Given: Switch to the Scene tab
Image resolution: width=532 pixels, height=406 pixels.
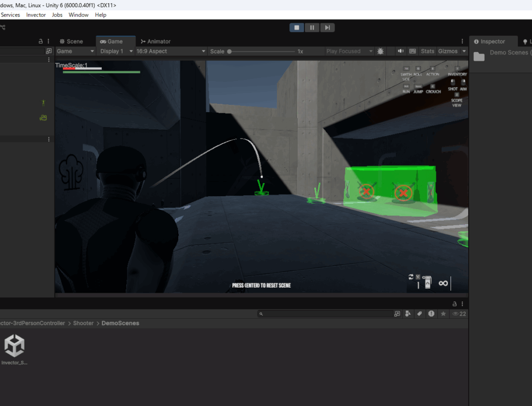Looking at the screenshot, I should point(71,42).
